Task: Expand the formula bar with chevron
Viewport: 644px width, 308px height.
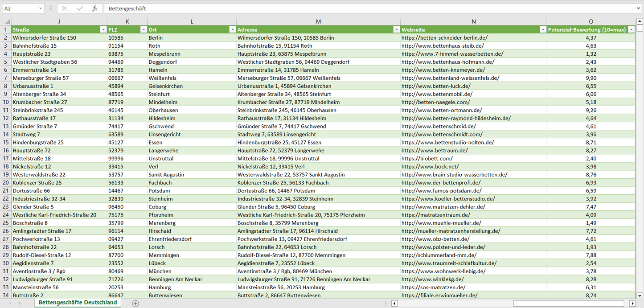Action: pyautogui.click(x=639, y=8)
